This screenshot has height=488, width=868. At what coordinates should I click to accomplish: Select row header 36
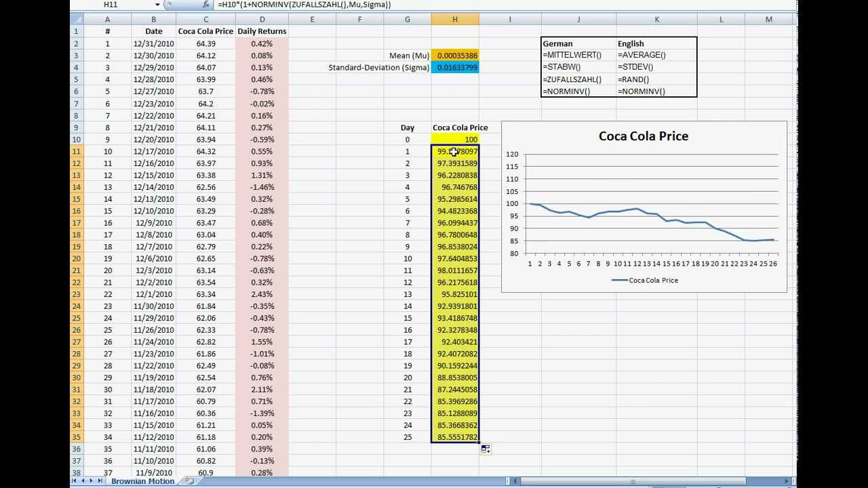76,449
